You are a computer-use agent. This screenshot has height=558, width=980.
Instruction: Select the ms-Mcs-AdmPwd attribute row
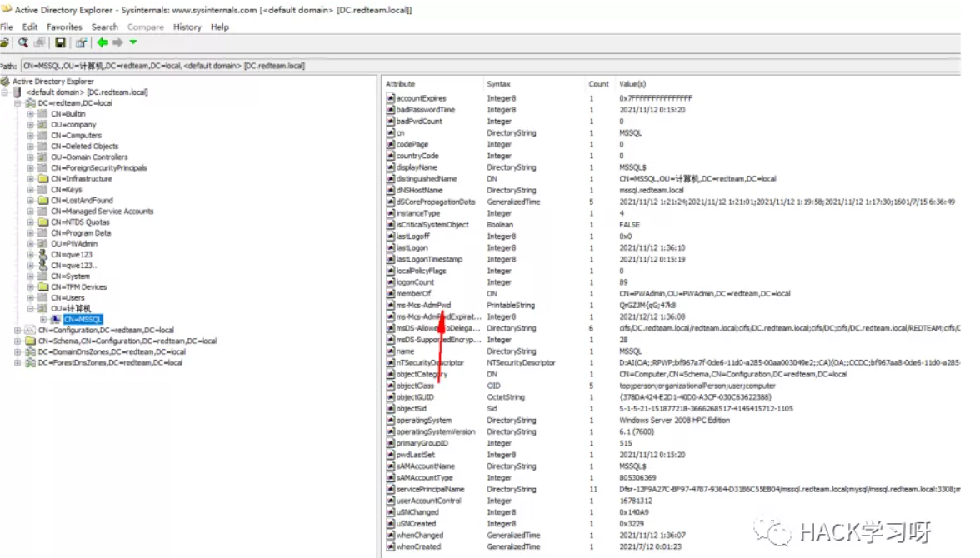click(x=672, y=305)
